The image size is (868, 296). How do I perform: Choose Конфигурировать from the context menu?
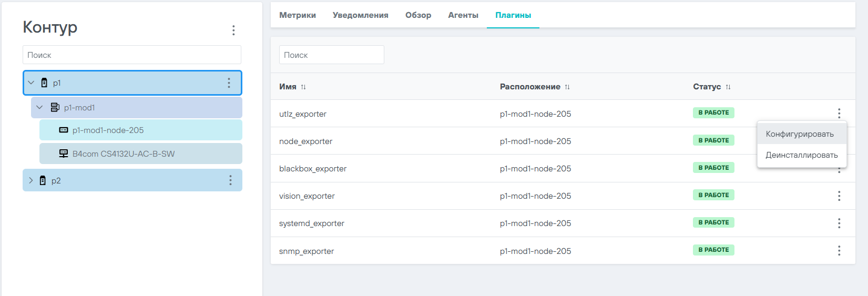[x=800, y=134]
